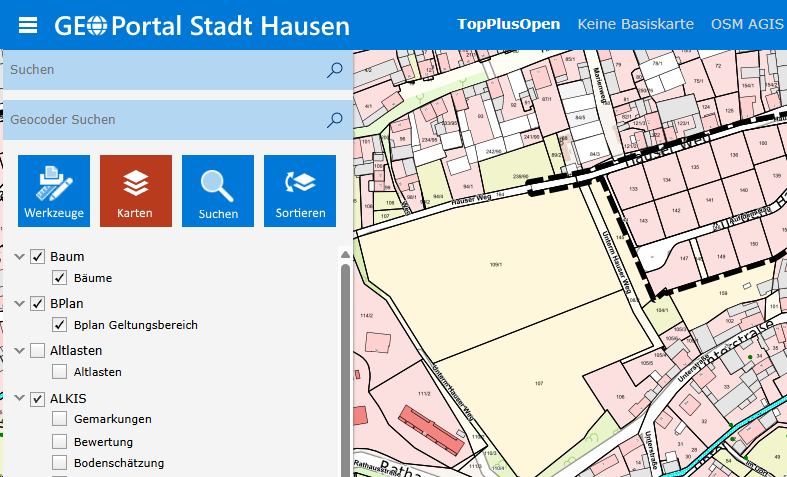Screen dimensions: 787x477
Task: Focus the Geocoder Suchen field
Action: [x=178, y=120]
